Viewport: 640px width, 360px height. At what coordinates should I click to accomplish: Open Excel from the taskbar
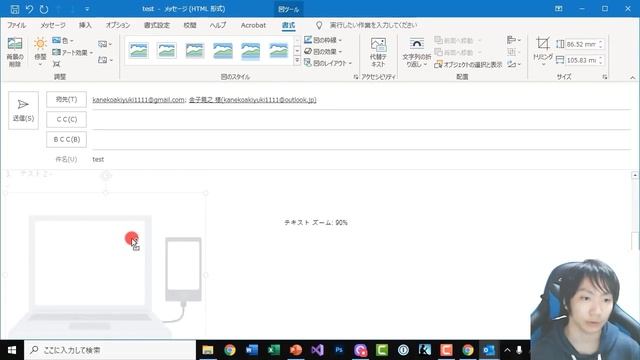click(x=273, y=350)
